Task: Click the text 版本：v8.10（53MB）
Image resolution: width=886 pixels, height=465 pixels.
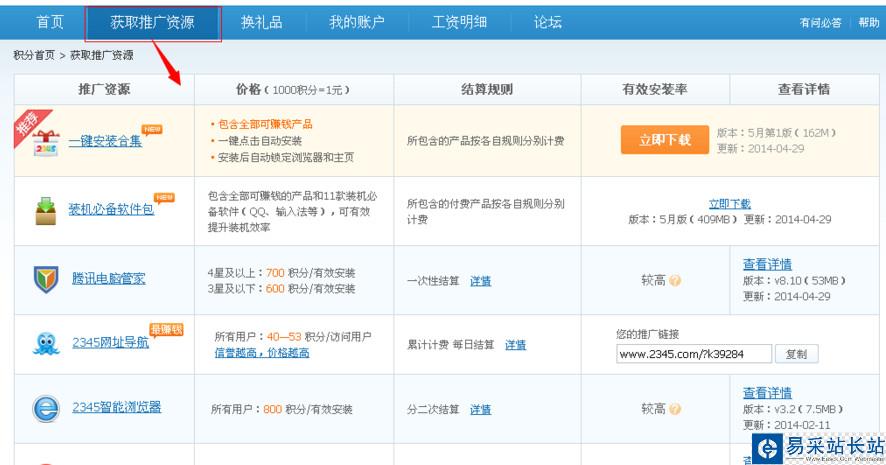Action: coord(794,281)
